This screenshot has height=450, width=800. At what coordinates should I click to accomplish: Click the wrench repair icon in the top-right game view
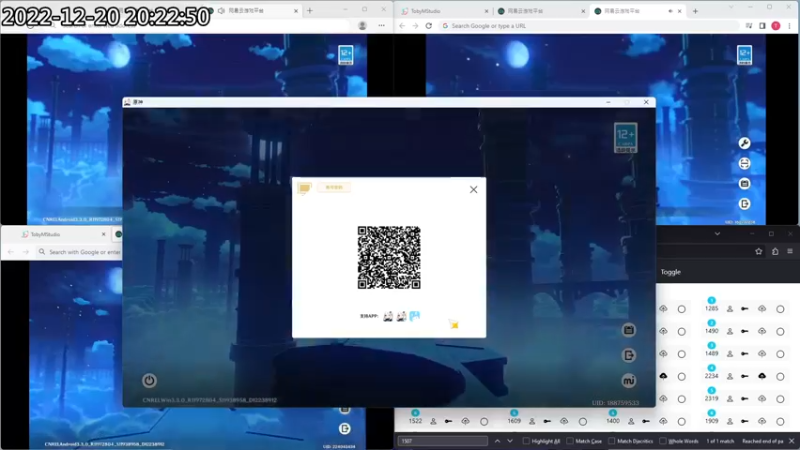[x=744, y=143]
